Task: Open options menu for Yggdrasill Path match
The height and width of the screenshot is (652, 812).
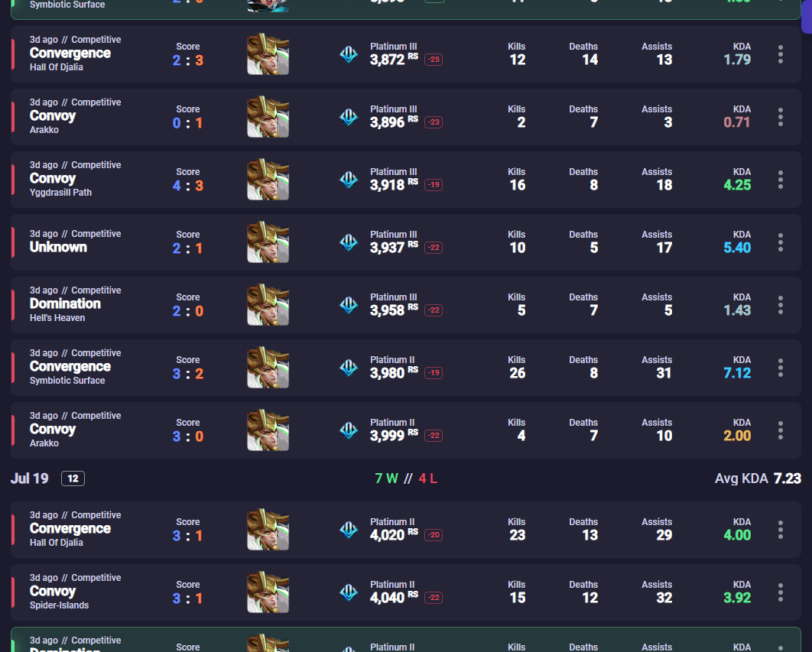Action: point(781,180)
